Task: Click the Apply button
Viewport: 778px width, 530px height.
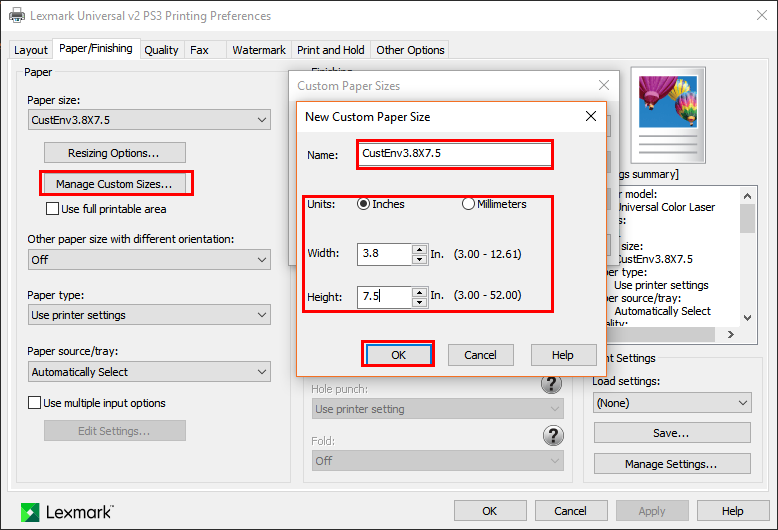Action: click(652, 511)
